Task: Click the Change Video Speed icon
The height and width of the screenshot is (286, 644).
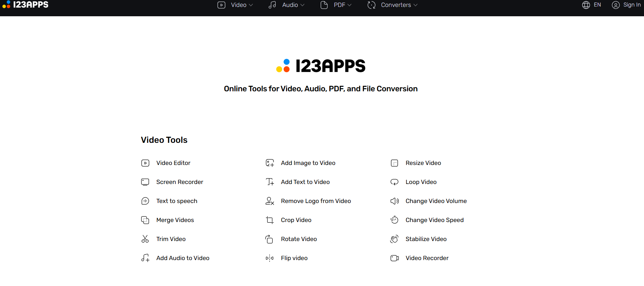Action: pos(394,220)
